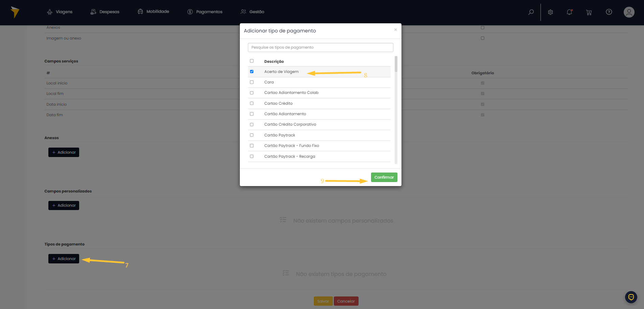Close the Adicionar tipo de pagamento dialog
Image resolution: width=644 pixels, height=309 pixels.
point(395,30)
